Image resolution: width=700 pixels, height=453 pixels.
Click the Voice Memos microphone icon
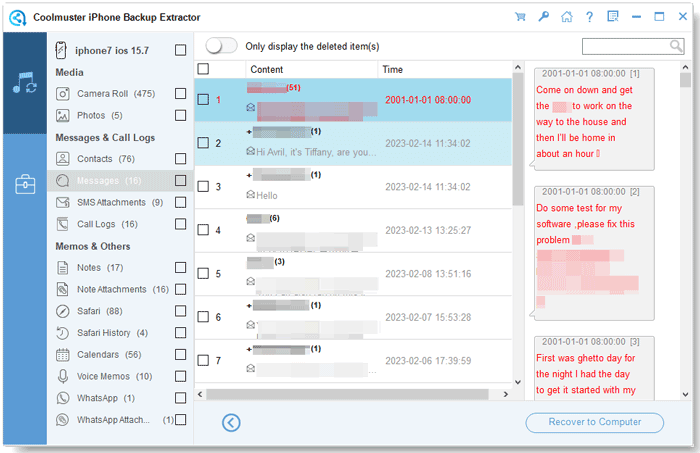click(63, 376)
